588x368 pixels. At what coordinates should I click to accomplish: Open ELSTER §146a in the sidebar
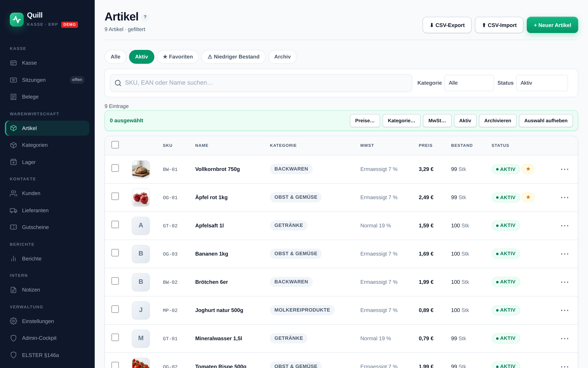coord(47,355)
